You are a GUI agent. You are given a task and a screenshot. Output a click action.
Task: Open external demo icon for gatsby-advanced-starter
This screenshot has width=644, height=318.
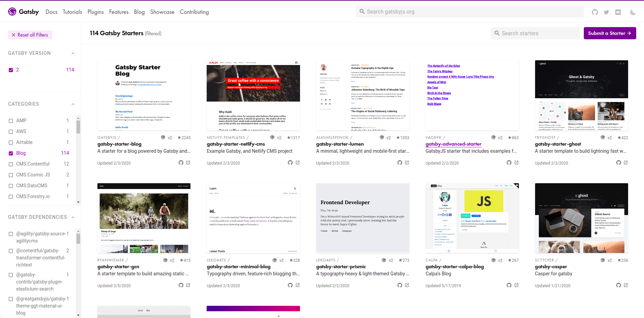tap(516, 163)
